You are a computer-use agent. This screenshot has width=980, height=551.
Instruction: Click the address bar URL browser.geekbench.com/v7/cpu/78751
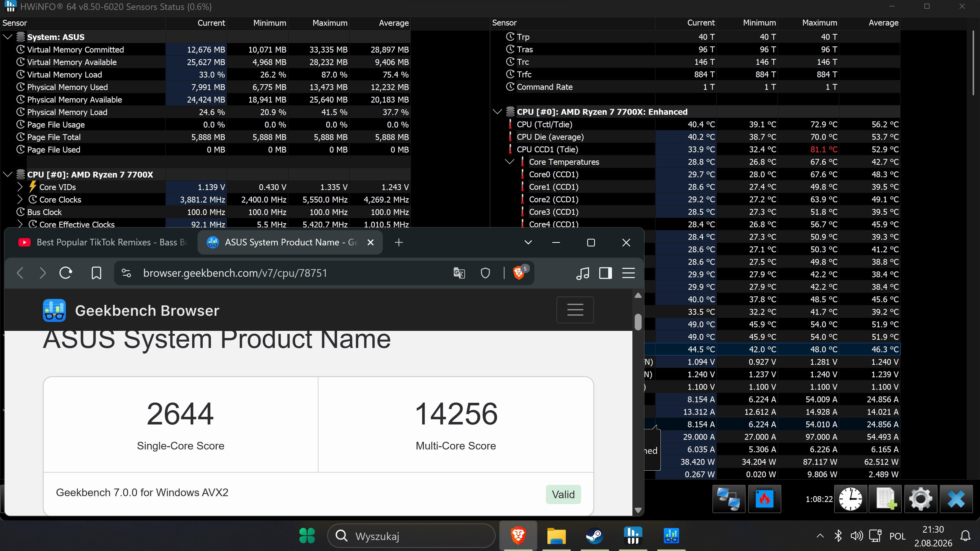point(235,273)
